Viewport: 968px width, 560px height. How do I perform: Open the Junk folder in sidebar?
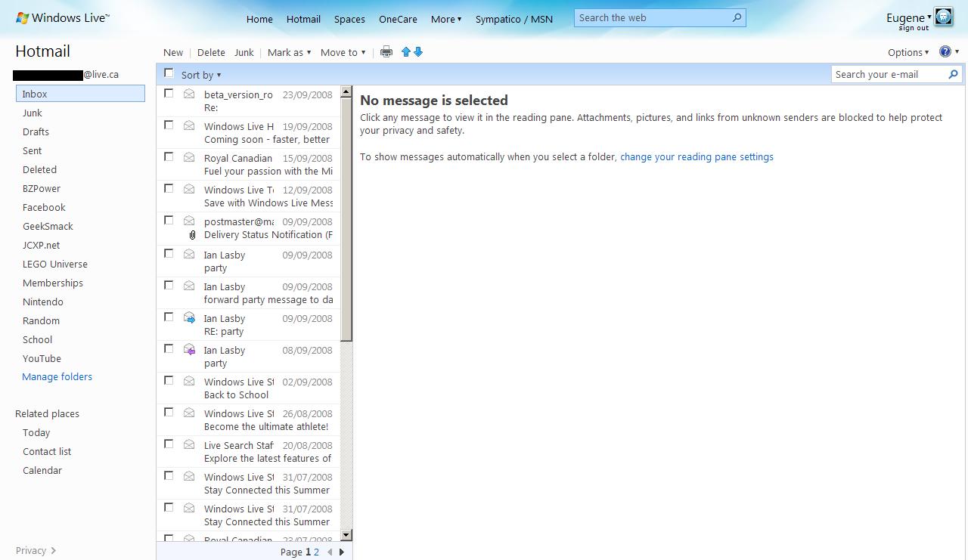click(x=33, y=113)
